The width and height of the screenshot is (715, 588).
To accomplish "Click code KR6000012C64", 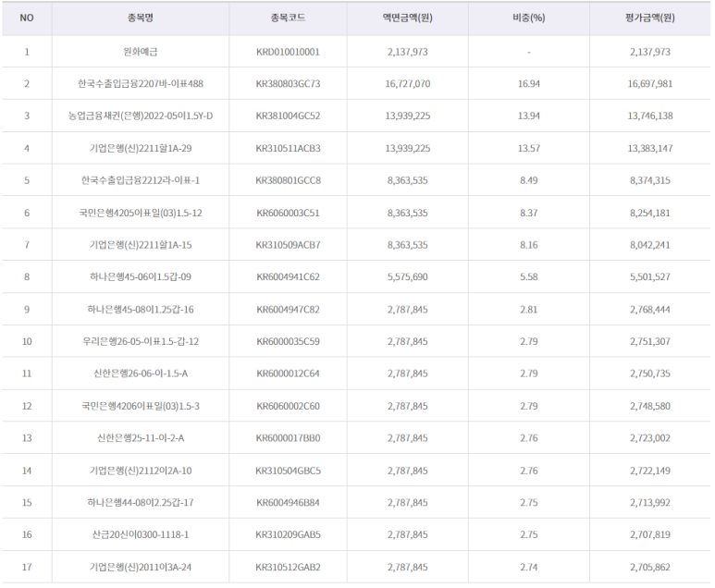I will (x=288, y=374).
